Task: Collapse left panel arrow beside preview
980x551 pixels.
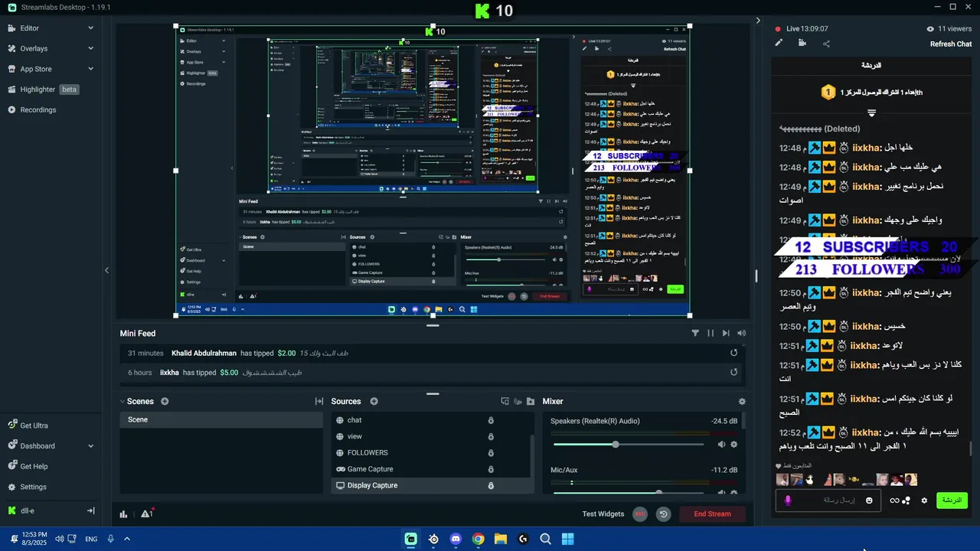Action: pos(106,270)
